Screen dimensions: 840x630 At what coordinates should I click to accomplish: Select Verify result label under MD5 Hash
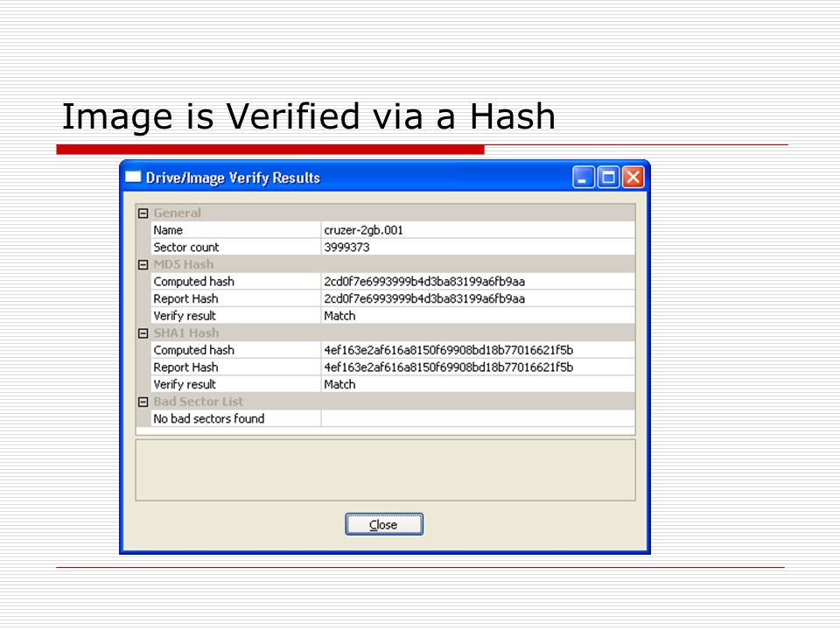pyautogui.click(x=185, y=316)
